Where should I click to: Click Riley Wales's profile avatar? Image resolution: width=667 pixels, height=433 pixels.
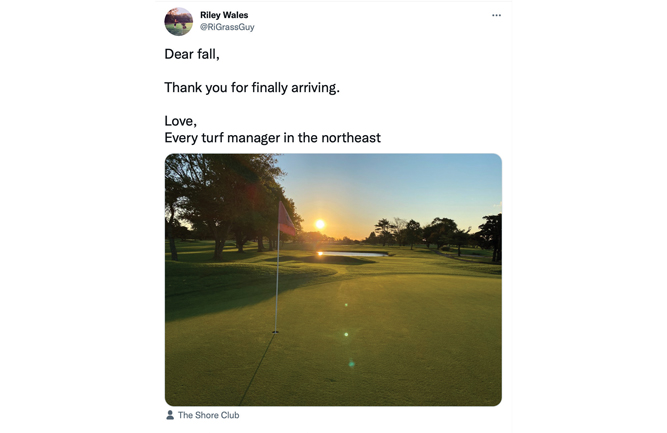(179, 21)
